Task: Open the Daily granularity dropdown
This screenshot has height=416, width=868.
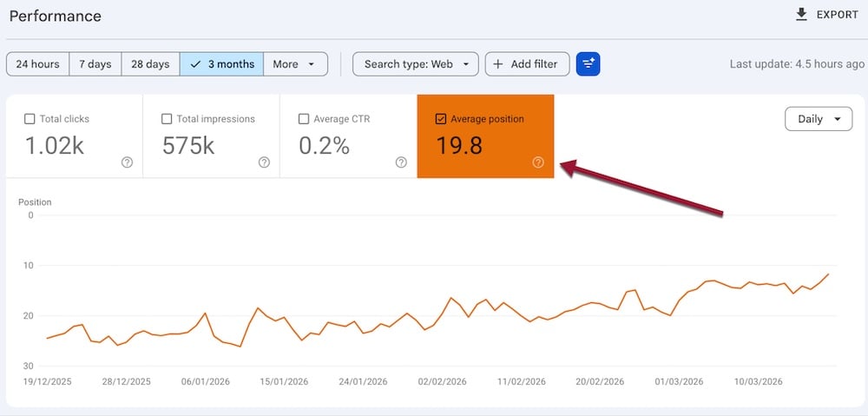Action: point(818,119)
